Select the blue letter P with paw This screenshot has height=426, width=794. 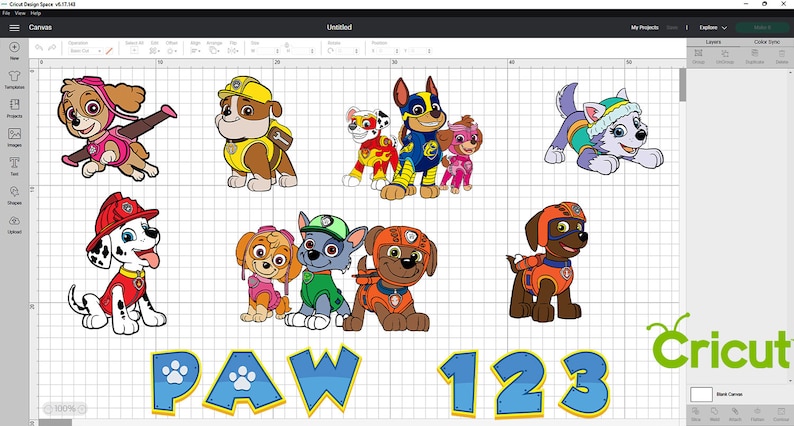coord(176,381)
